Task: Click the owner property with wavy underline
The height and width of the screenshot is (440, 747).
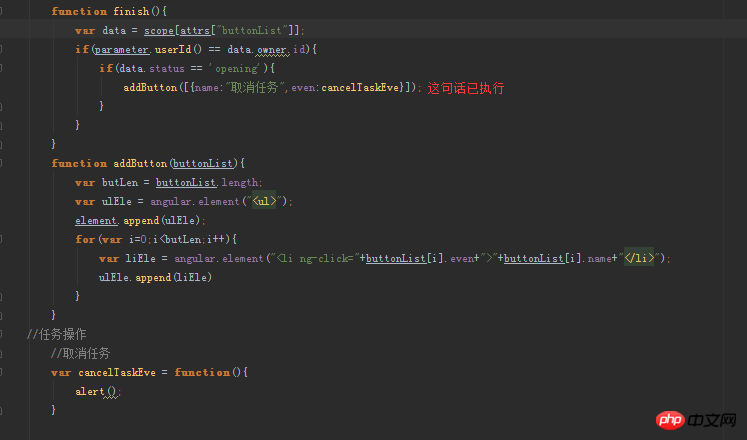Action: point(272,50)
